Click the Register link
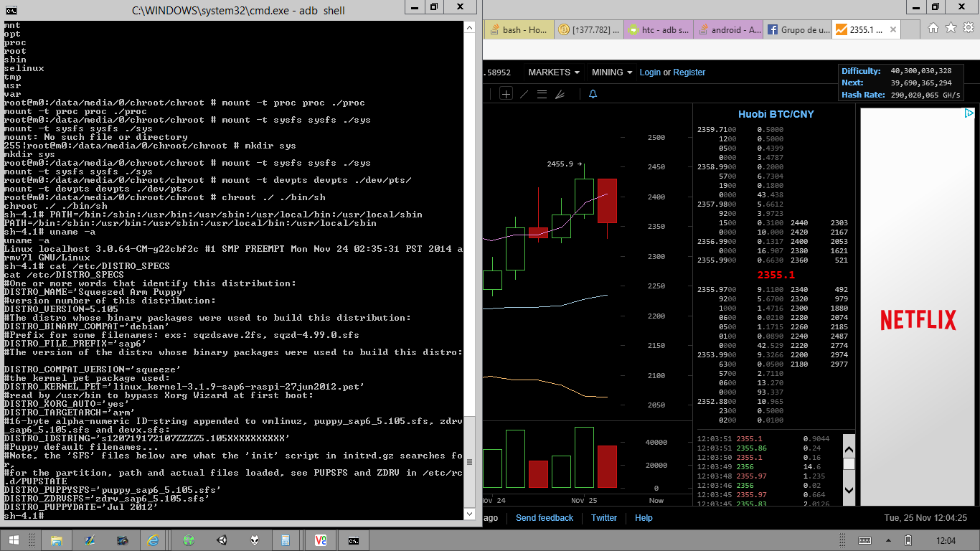The height and width of the screenshot is (551, 980). [x=689, y=72]
